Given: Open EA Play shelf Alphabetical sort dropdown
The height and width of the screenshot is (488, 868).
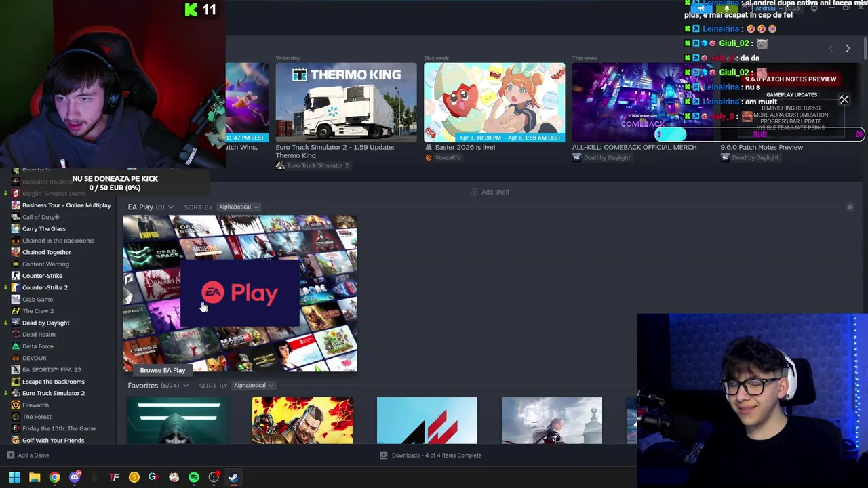Looking at the screenshot, I should coord(238,207).
